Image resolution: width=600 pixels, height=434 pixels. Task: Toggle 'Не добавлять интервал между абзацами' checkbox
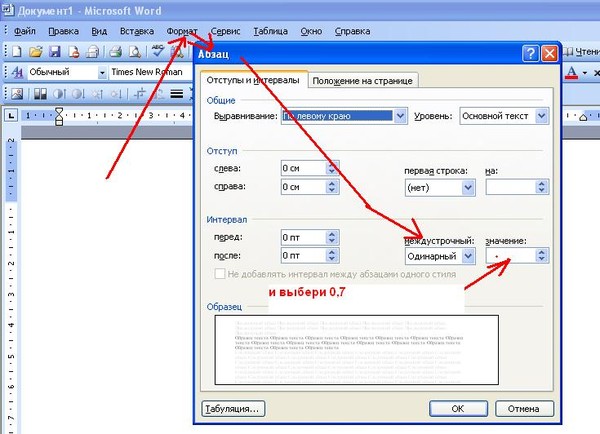tap(220, 274)
